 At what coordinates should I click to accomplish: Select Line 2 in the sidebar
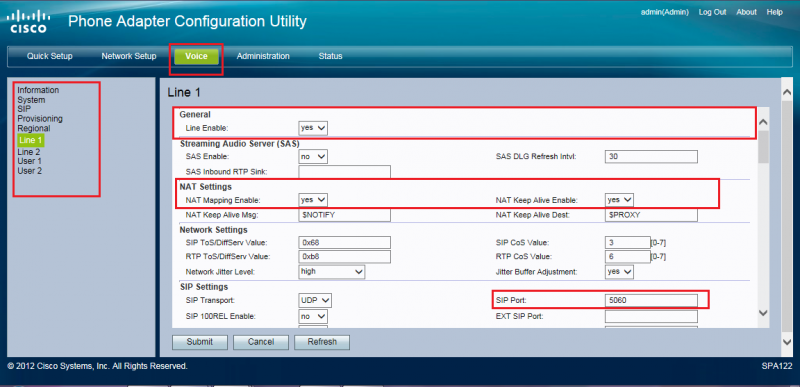(29, 152)
